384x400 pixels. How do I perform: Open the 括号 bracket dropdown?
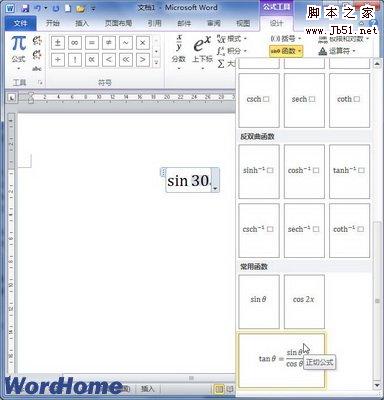pos(286,39)
